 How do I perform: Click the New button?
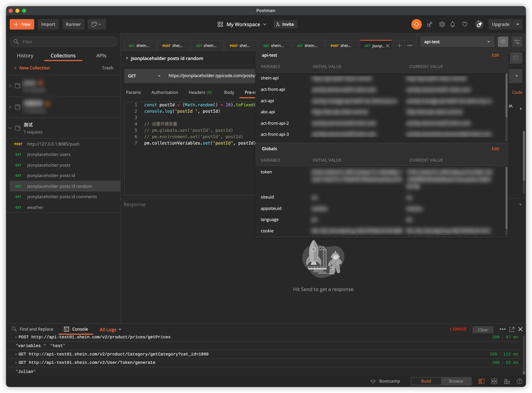(x=22, y=24)
